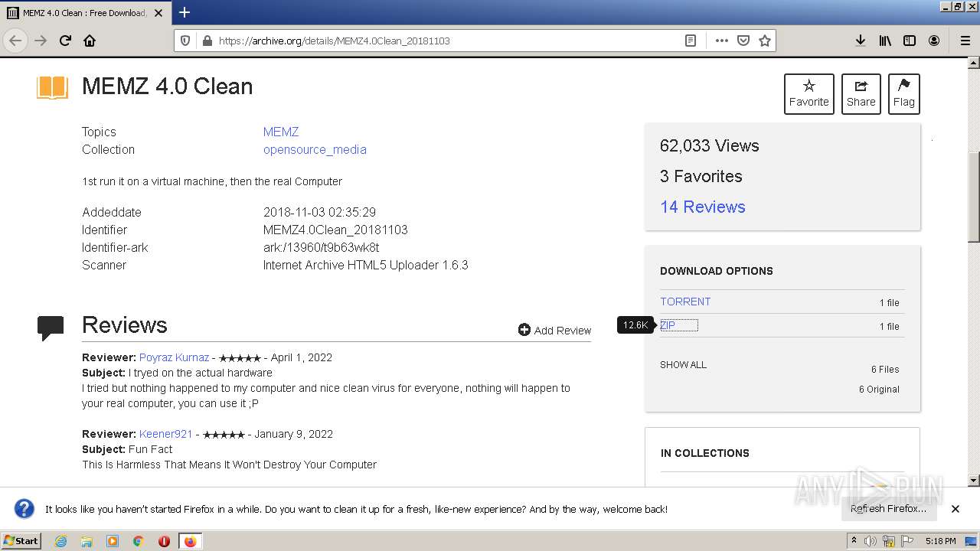Open File Explorer from taskbar
Image resolution: width=980 pixels, height=551 pixels.
pos(87,541)
